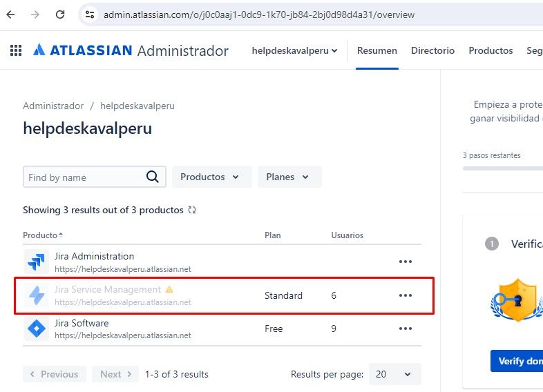Screen dimensions: 543x392
Task: Click the Administrador breadcrumb link
Action: point(53,106)
